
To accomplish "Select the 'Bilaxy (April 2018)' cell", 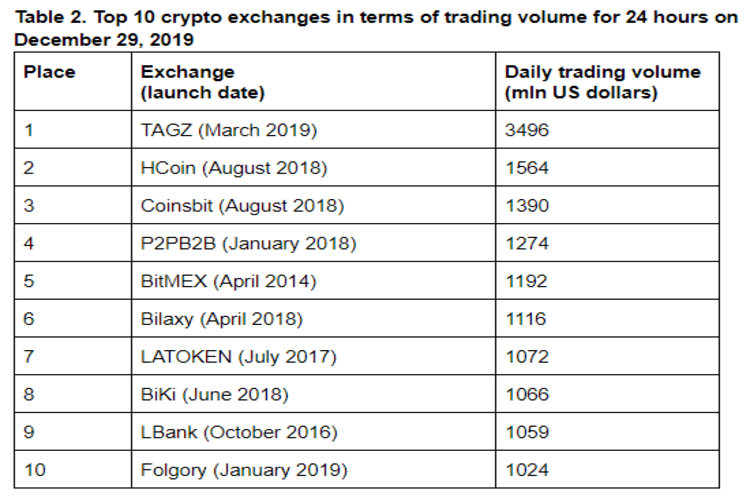I will (221, 319).
